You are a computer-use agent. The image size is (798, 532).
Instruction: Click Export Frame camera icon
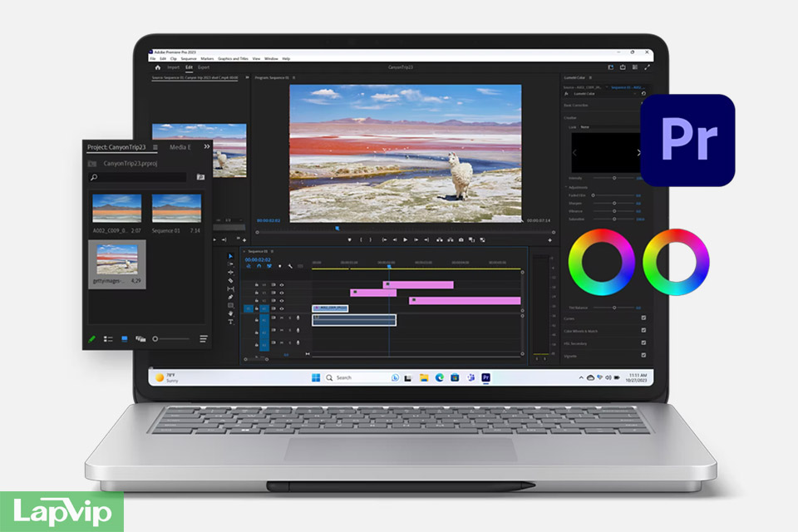coord(461,239)
